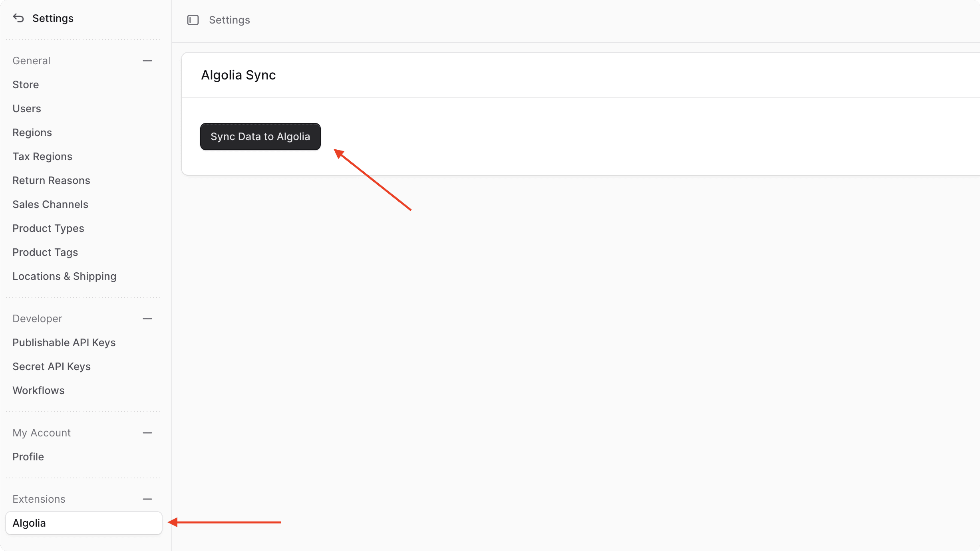This screenshot has height=551, width=980.
Task: Open Product Tags settings
Action: pos(45,252)
